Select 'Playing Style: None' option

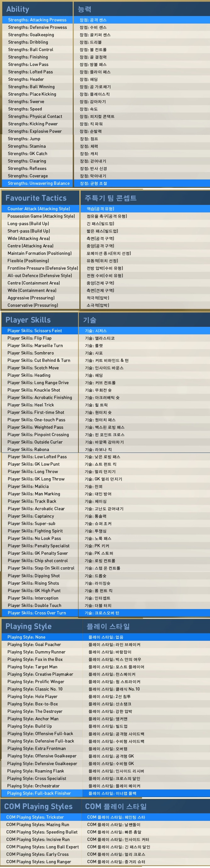tap(26, 637)
